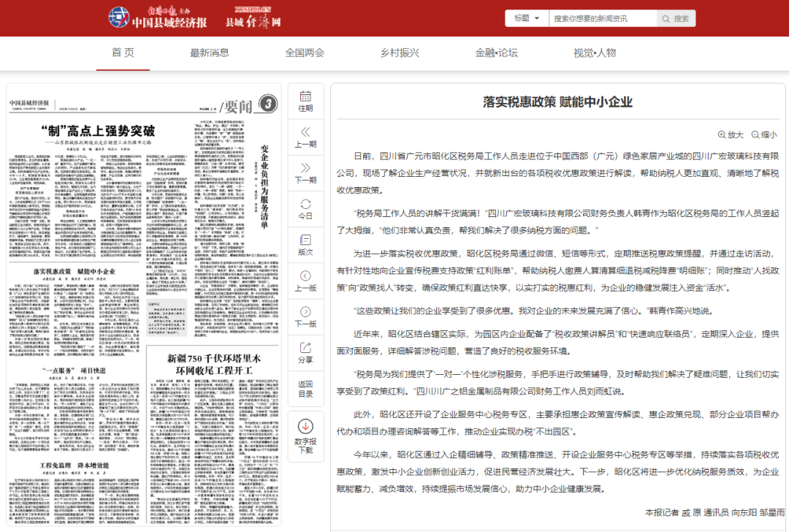The image size is (789, 532).
Task: Go to previous issue 上一期
Action: coord(305,137)
